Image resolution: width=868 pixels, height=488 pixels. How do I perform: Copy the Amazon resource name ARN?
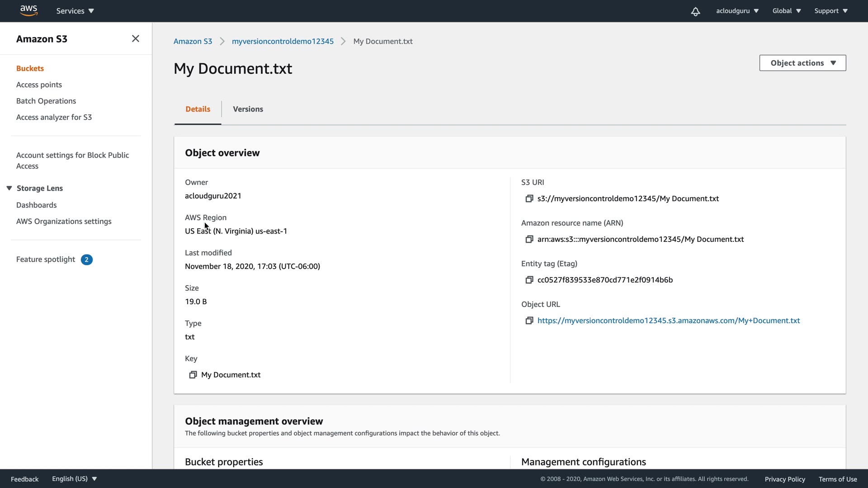[529, 239]
